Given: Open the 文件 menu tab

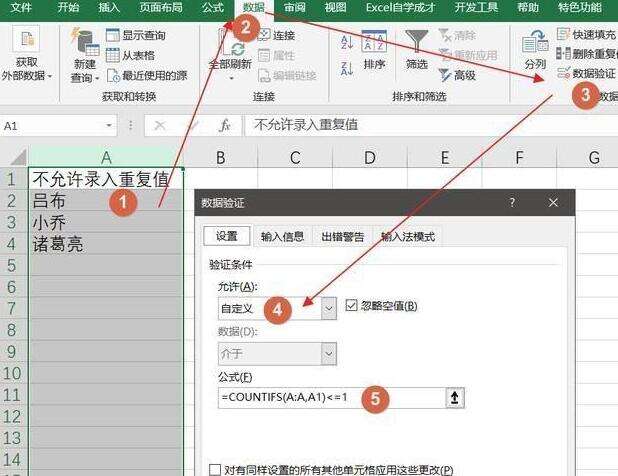Looking at the screenshot, I should coord(20,7).
